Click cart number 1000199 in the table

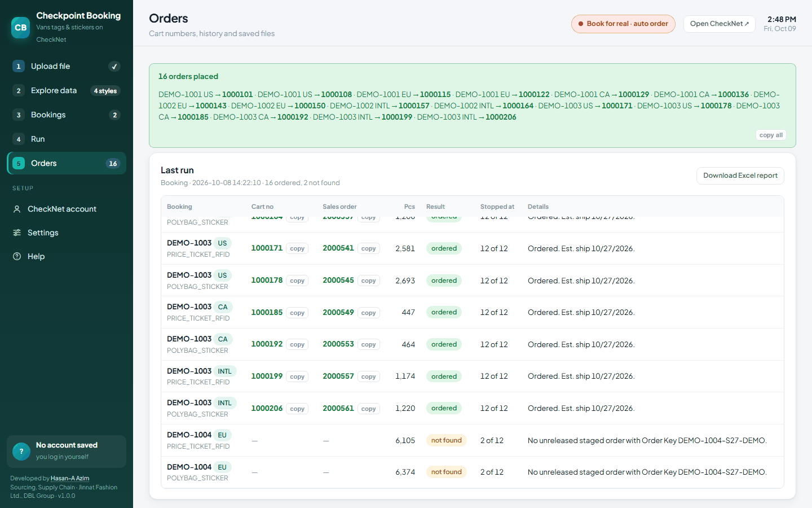coord(267,376)
